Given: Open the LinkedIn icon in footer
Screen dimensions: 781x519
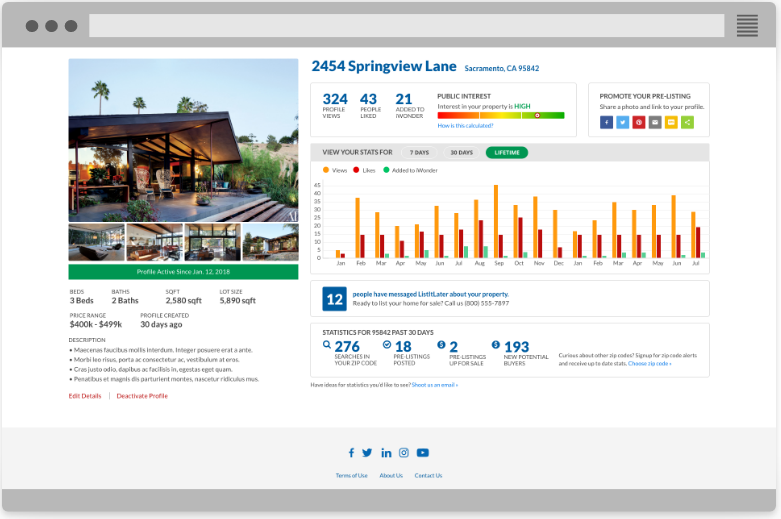Looking at the screenshot, I should [386, 453].
